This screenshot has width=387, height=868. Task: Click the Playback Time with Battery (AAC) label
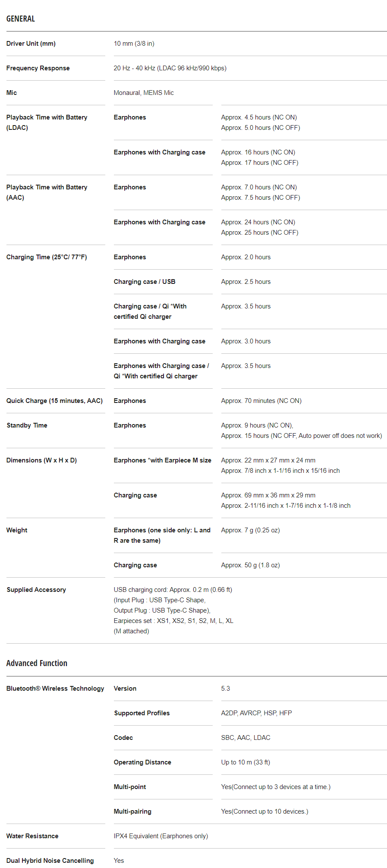(x=47, y=192)
